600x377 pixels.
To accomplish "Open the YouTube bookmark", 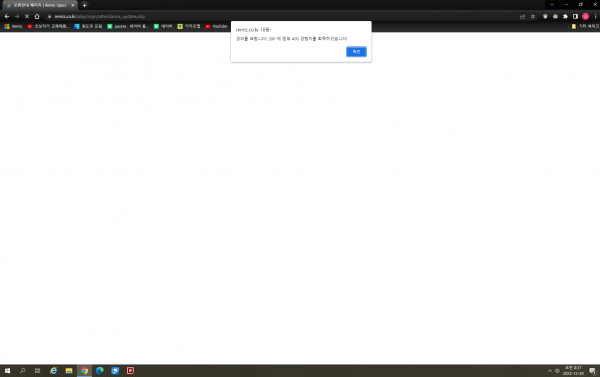I will pyautogui.click(x=216, y=26).
